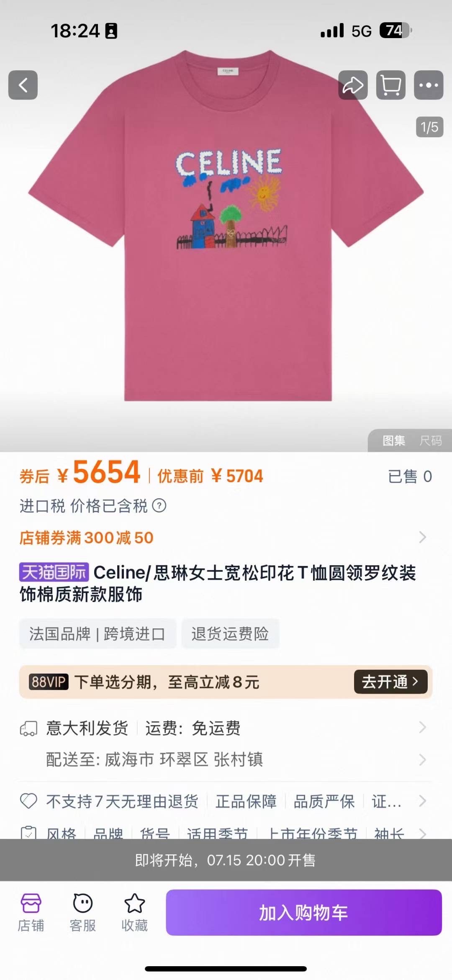Screen dimensions: 452x980
Task: Tap the heart guarantee icon
Action: pos(29,801)
